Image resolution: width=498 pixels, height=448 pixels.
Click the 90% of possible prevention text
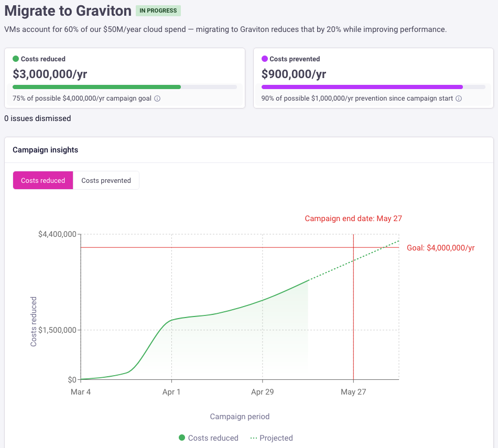click(x=357, y=99)
